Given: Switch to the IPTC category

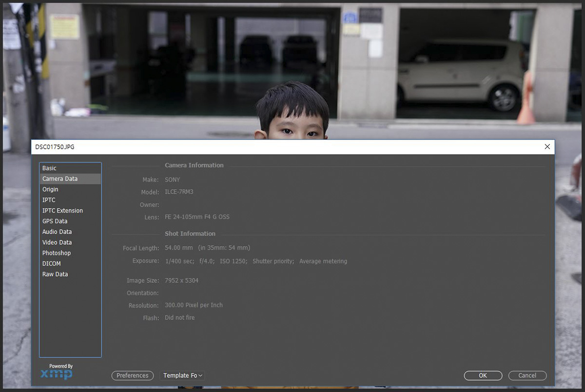Looking at the screenshot, I should click(x=70, y=200).
